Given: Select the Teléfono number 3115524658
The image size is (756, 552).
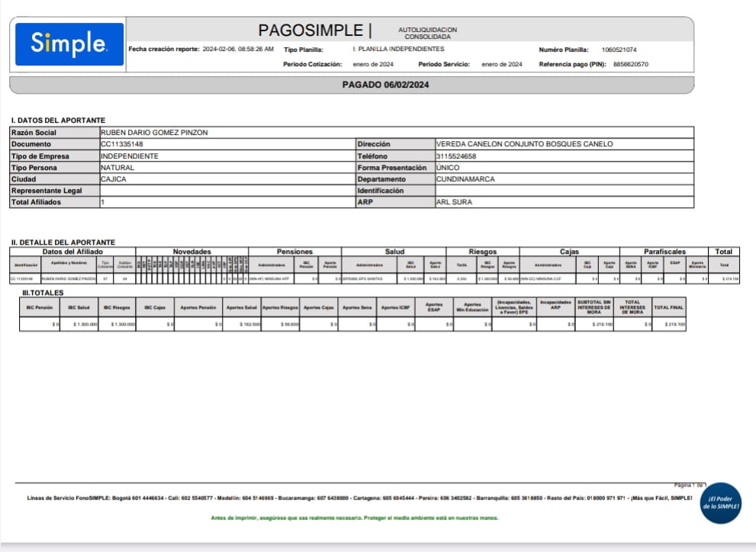Looking at the screenshot, I should [x=455, y=156].
